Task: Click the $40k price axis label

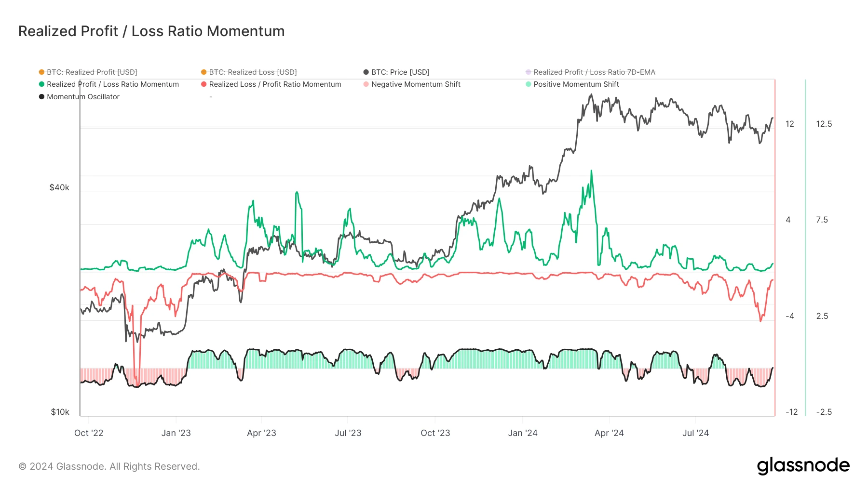Action: click(59, 187)
